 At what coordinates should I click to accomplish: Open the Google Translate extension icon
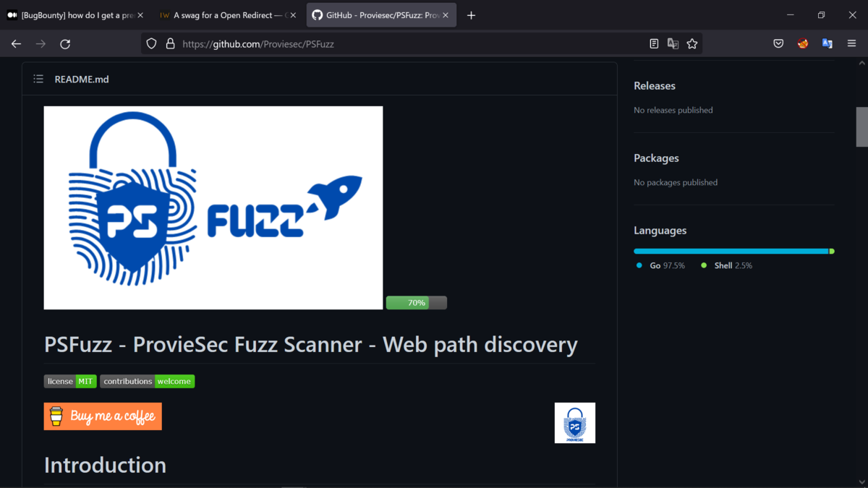coord(827,44)
